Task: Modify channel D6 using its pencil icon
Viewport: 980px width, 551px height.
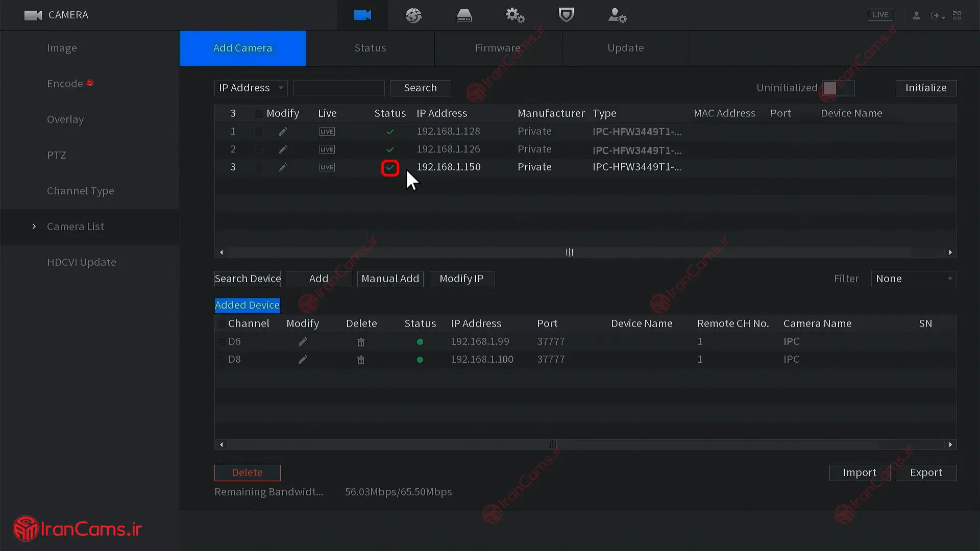Action: tap(303, 342)
